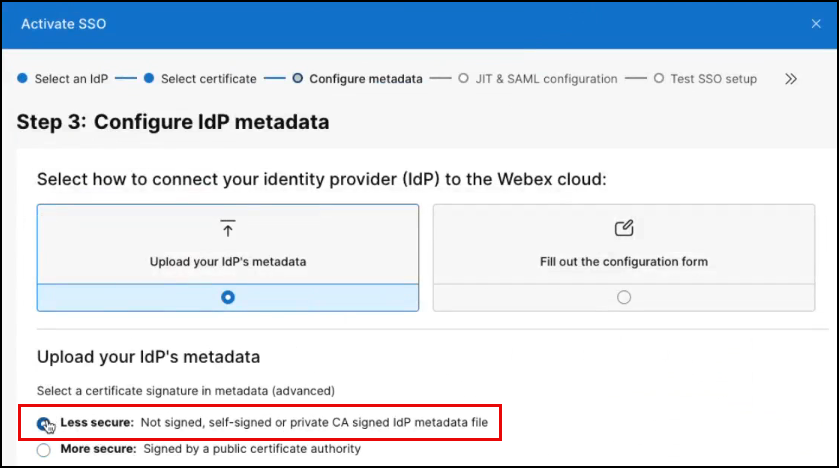Open Test SSO setup step

(714, 78)
